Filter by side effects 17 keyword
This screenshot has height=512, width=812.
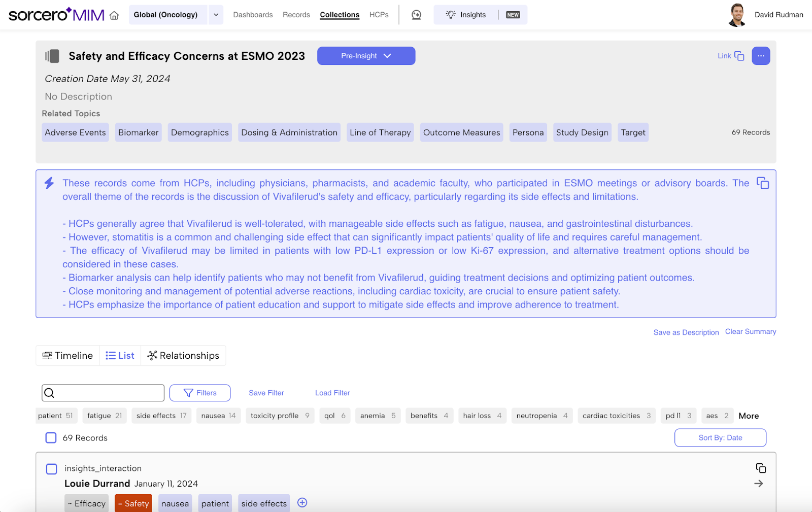pos(161,416)
